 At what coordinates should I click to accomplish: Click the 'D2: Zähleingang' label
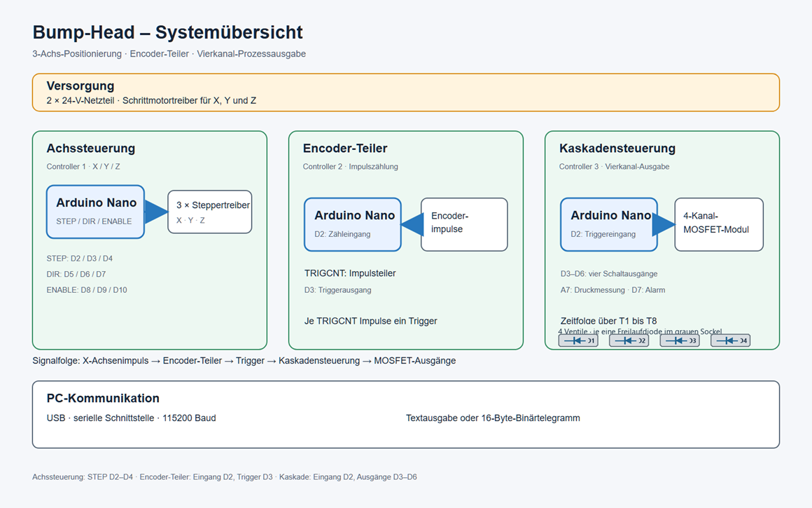pos(342,234)
